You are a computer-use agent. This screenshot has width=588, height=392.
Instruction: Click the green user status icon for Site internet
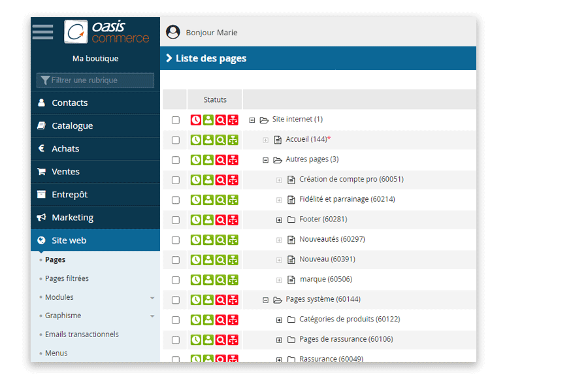click(208, 120)
